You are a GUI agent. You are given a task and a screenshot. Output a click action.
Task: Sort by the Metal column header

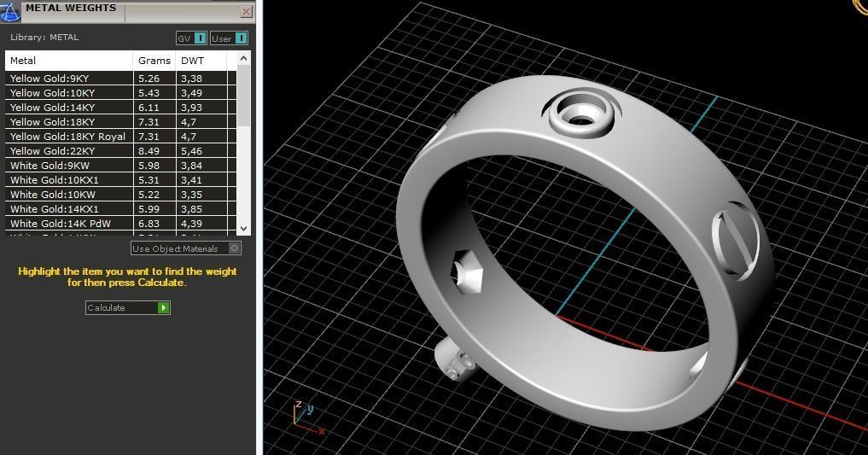tap(68, 61)
